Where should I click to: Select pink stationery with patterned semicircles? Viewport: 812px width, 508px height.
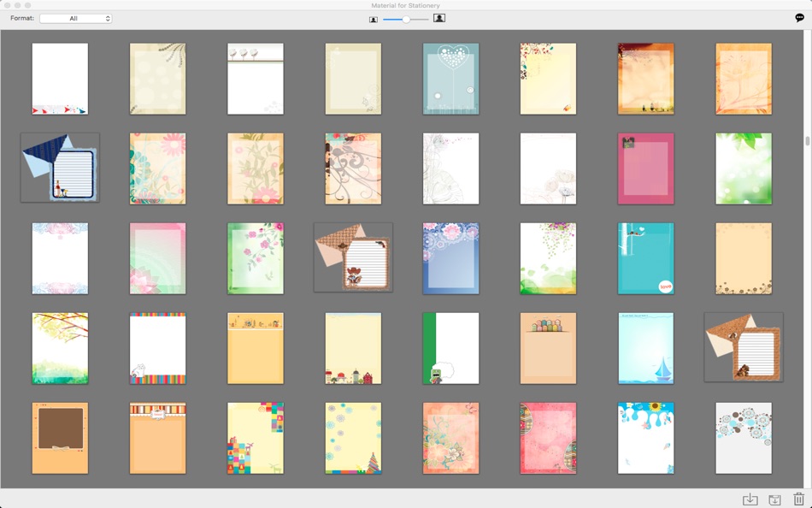click(548, 438)
